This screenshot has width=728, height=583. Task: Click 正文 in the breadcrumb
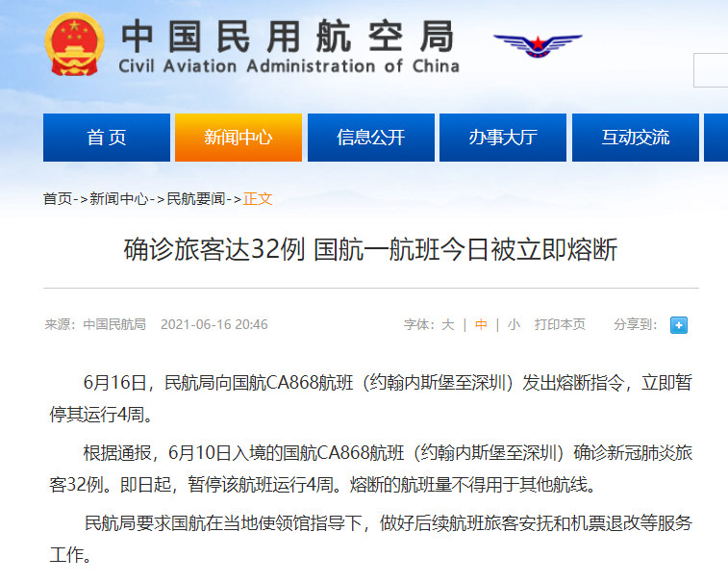[258, 199]
